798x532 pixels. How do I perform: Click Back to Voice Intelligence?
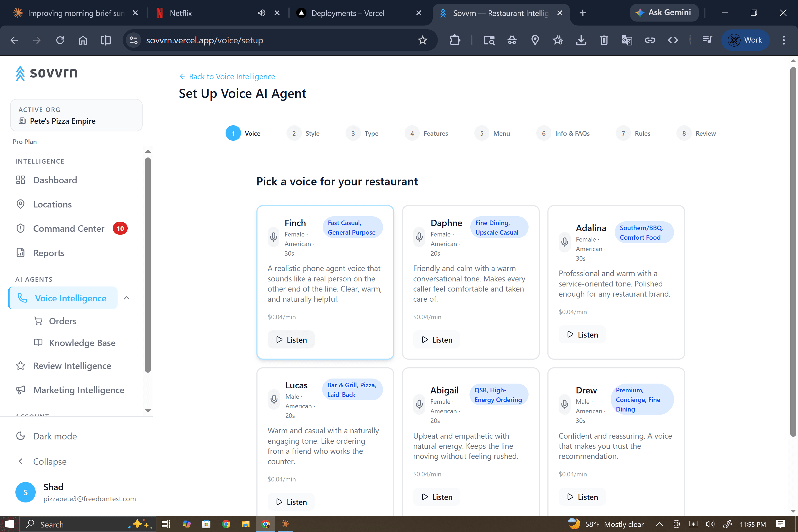tap(227, 76)
